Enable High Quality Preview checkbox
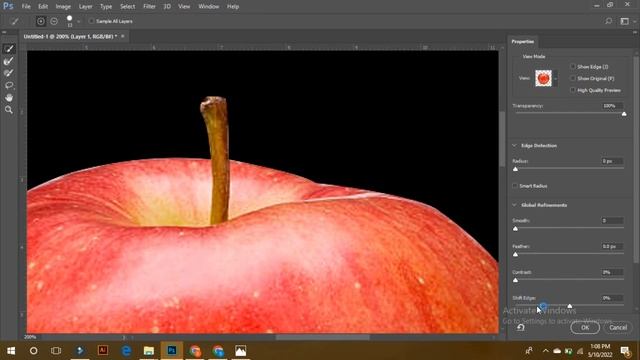640x360 pixels. point(573,90)
